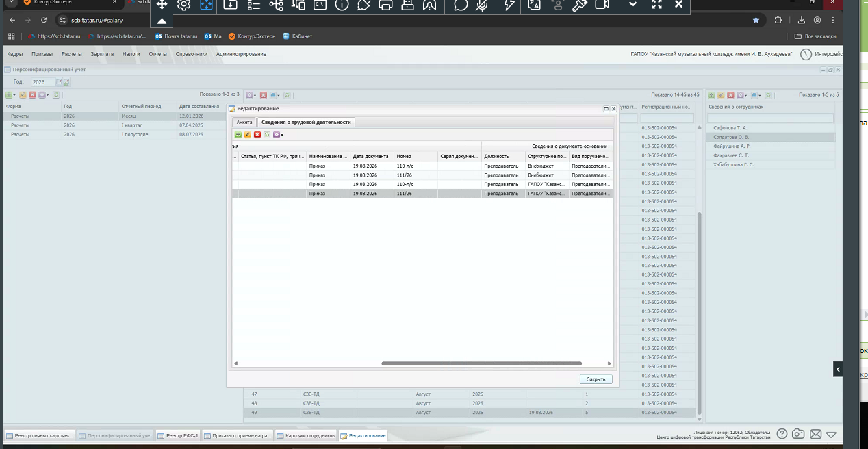Click the green add record icon in Редактирование toolbar
Viewport: 868px width, 449px height.
[238, 135]
